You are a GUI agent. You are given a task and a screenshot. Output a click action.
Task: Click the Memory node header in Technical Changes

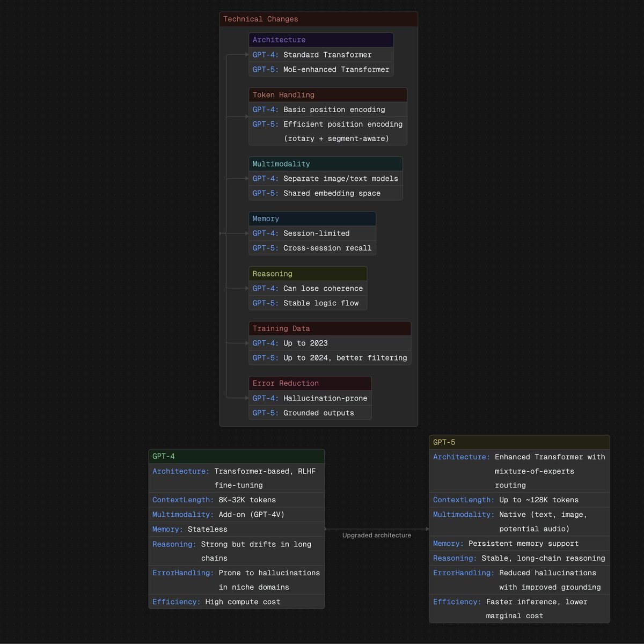[x=312, y=219]
